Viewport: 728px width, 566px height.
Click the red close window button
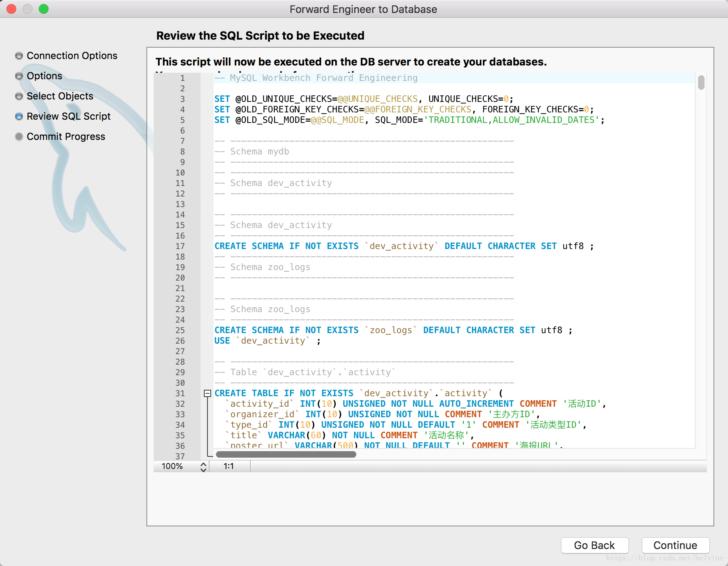(x=11, y=9)
